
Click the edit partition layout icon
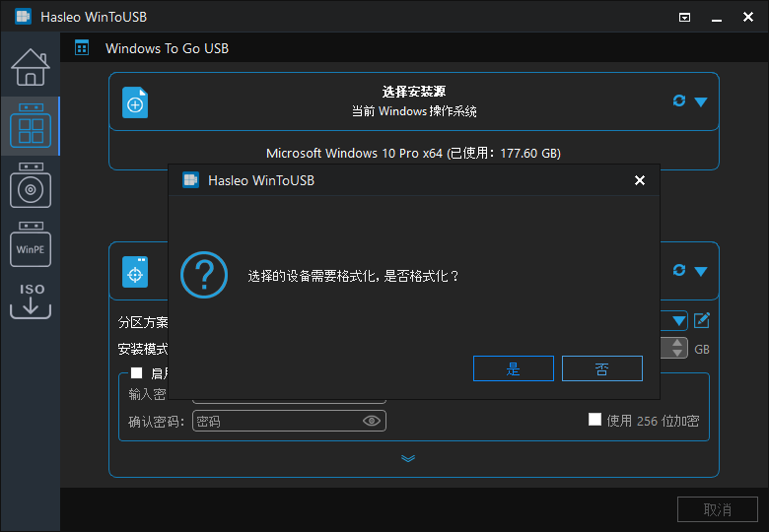702,320
